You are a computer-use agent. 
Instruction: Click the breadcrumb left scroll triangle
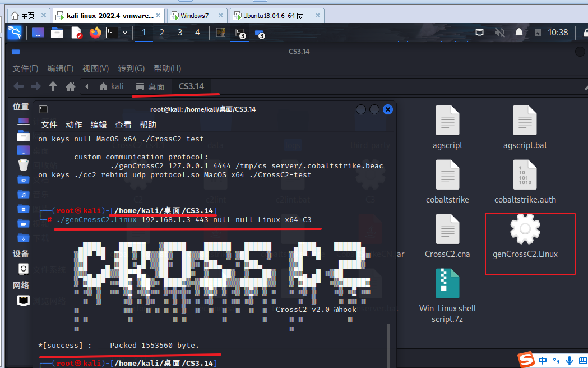(87, 86)
